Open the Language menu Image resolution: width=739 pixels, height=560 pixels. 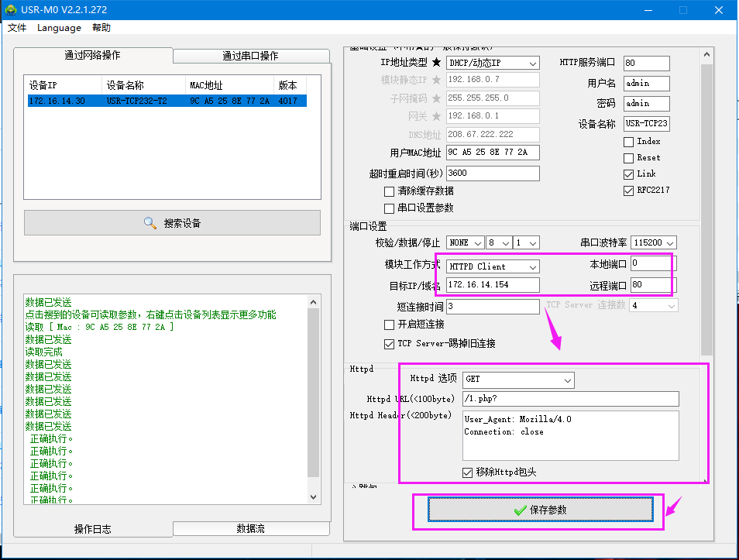59,28
